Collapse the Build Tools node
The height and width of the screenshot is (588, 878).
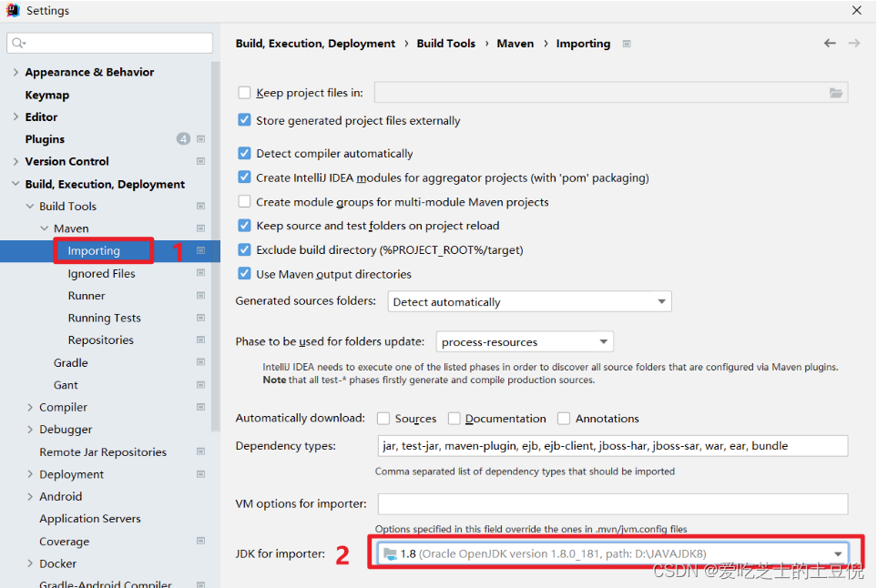tap(30, 206)
